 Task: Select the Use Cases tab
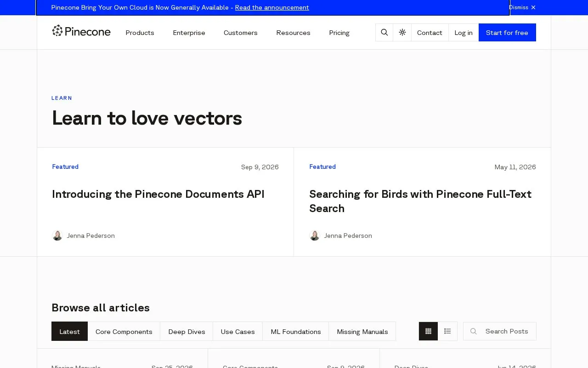coord(237,331)
